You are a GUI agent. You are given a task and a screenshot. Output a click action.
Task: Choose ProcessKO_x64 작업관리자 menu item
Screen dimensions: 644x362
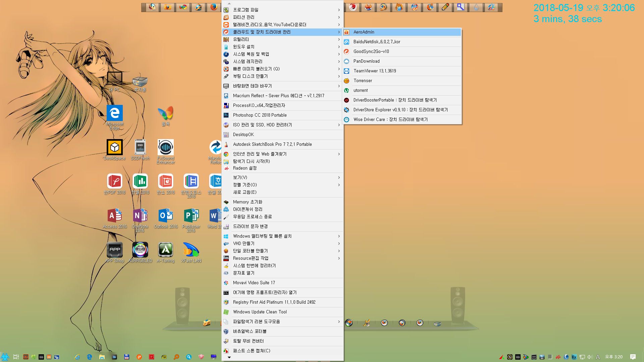(x=282, y=105)
